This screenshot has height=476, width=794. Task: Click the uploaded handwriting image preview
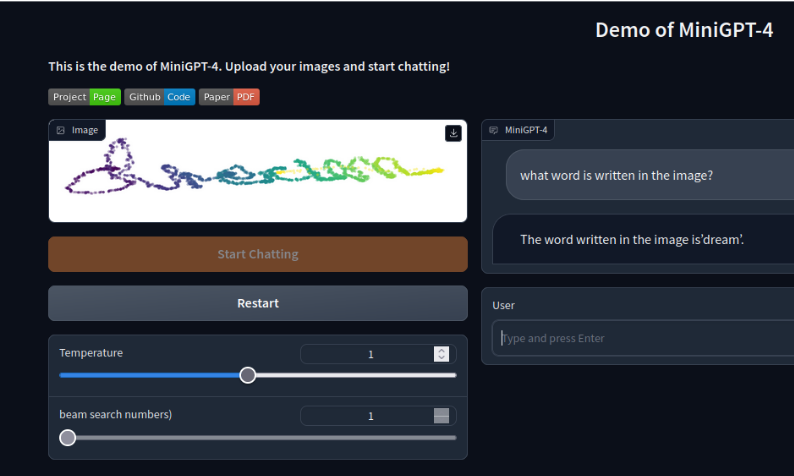[258, 171]
